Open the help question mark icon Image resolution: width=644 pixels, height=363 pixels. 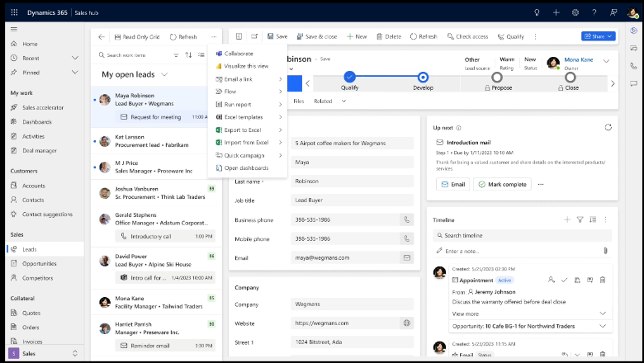[x=594, y=12]
